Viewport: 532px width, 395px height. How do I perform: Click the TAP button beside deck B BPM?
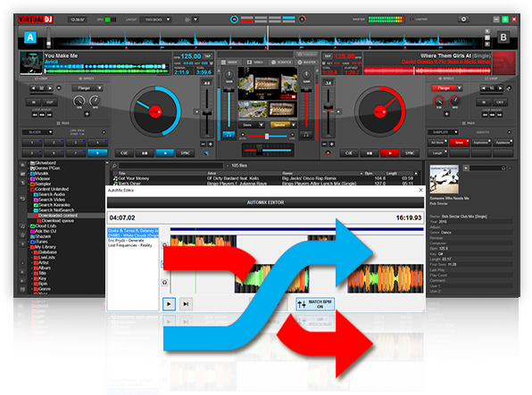point(328,56)
